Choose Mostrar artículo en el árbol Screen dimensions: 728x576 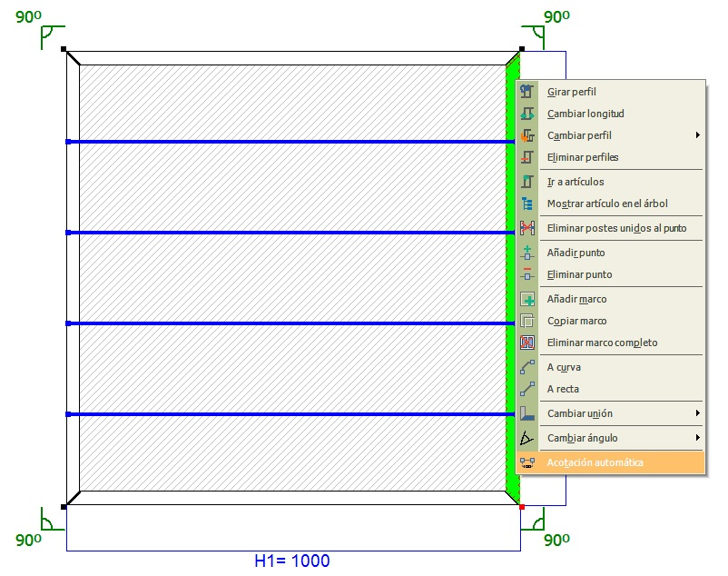[611, 204]
